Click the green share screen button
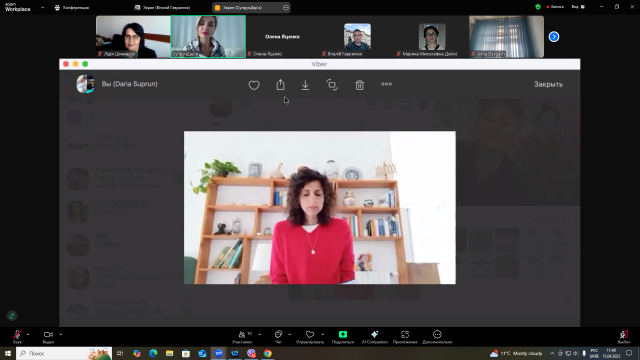Image resolution: width=640 pixels, height=360 pixels. pos(343,337)
